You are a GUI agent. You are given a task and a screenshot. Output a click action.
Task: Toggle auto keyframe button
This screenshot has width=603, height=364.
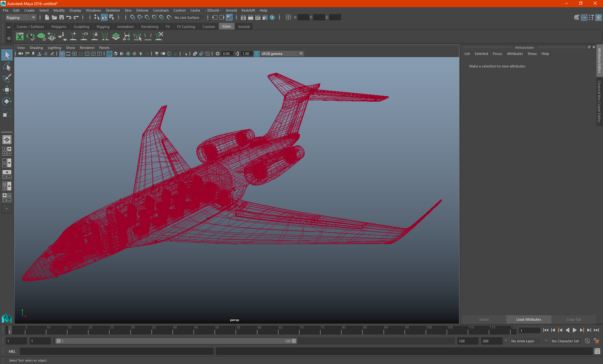[x=587, y=341]
